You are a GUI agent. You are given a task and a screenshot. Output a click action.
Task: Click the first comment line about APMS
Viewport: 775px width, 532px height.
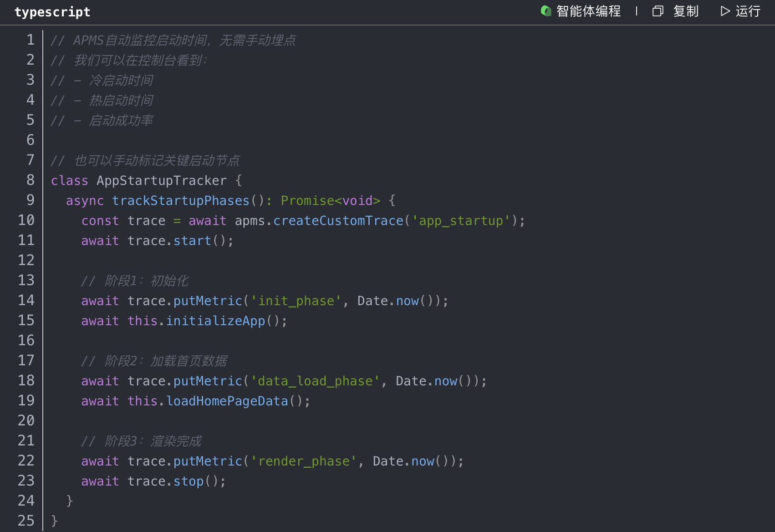[x=173, y=41]
